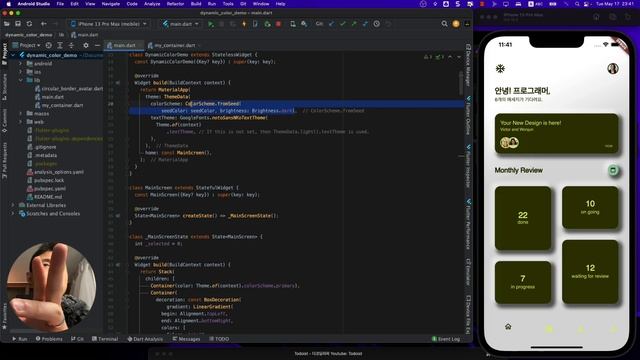The height and width of the screenshot is (360, 640).
Task: Open device selector iPhone 13 Pro Max dropdown
Action: pos(109,24)
